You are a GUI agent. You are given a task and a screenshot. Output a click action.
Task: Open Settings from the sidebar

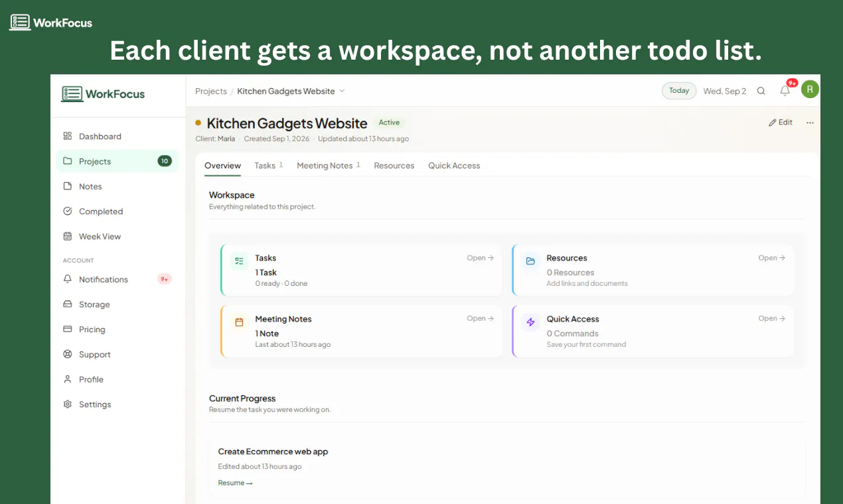[117, 405]
